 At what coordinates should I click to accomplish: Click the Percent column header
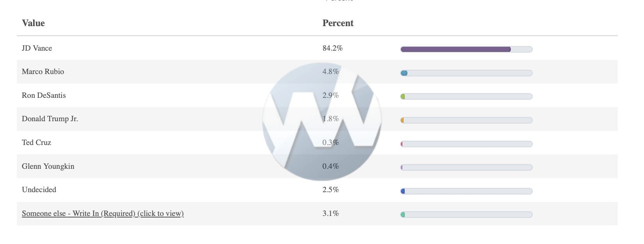coord(338,23)
